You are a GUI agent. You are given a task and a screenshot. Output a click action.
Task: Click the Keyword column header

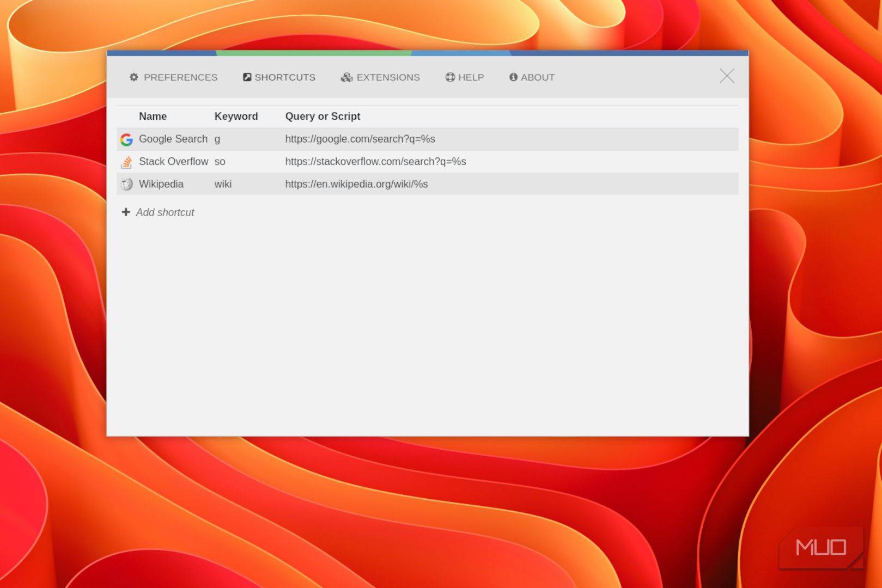pyautogui.click(x=236, y=117)
